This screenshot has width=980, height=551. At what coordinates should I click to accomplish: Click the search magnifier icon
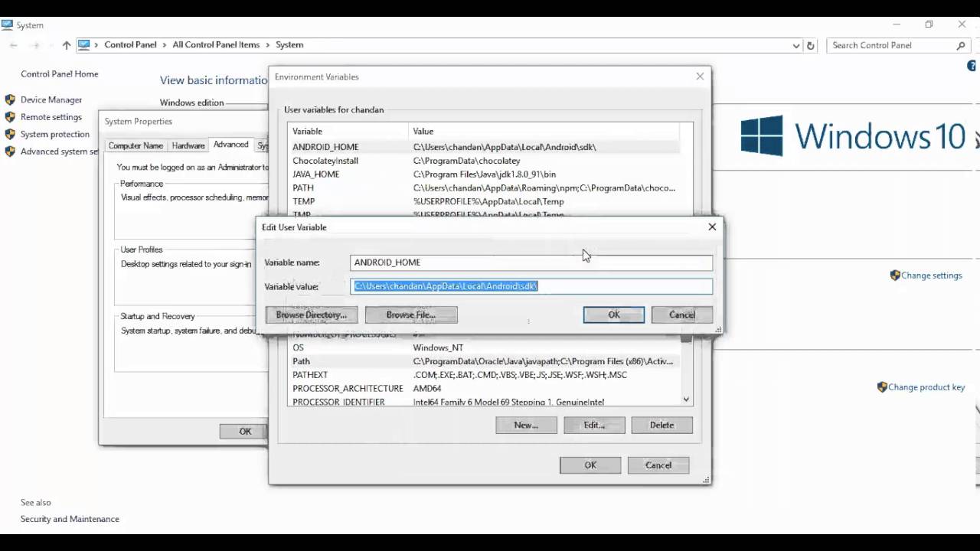point(961,45)
